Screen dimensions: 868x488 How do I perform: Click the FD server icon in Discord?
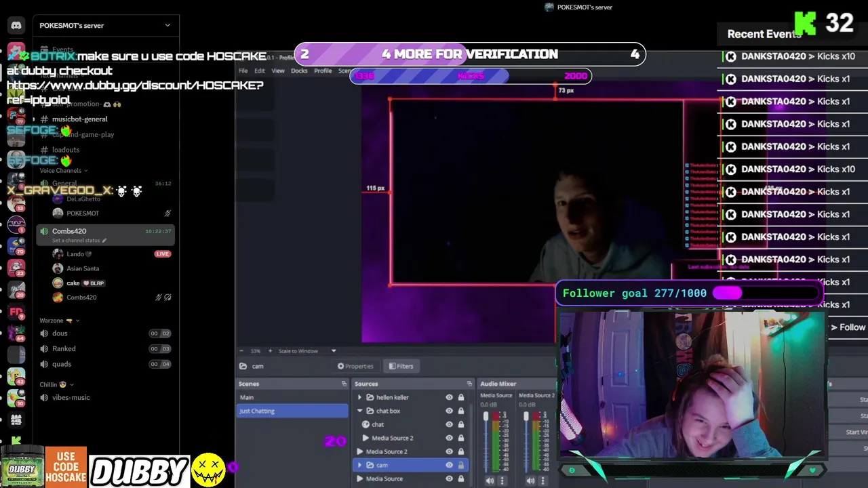[16, 312]
